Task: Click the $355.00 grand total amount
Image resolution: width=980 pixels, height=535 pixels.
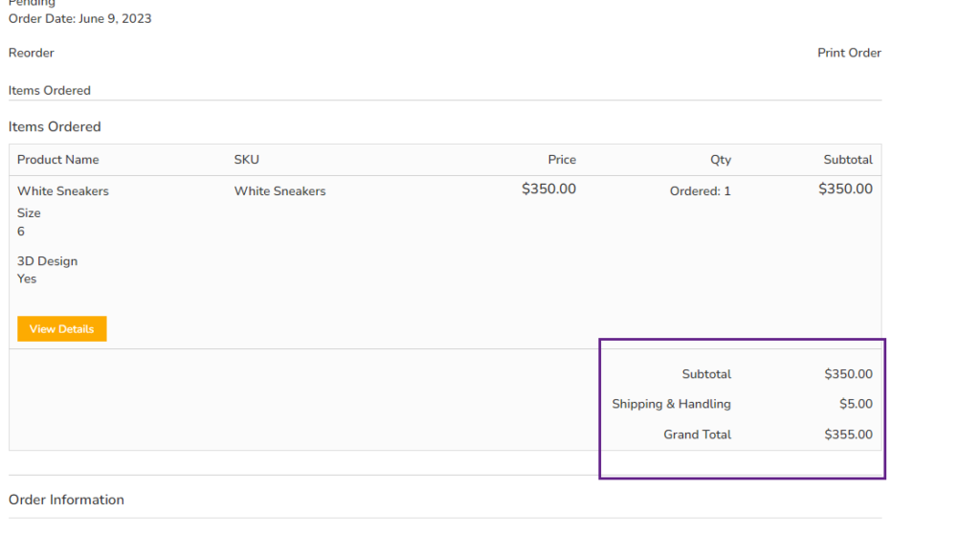Action: pos(848,435)
